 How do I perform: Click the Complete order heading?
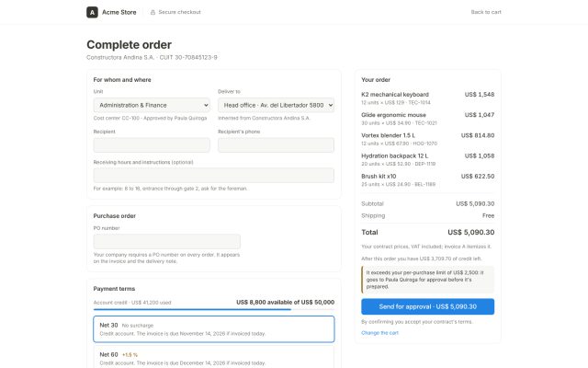(x=129, y=45)
